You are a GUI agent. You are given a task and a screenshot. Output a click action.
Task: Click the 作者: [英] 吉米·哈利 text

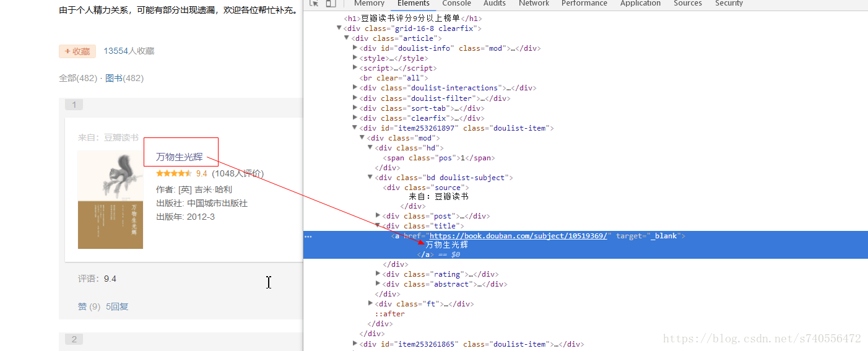tap(194, 189)
